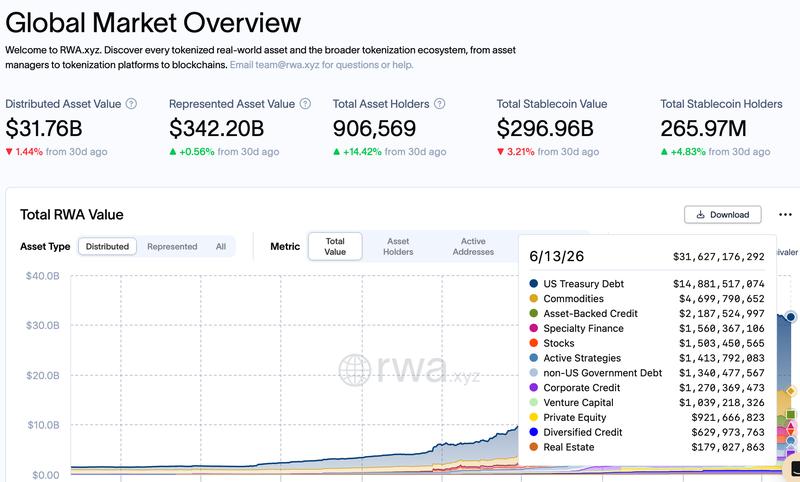Screen dimensions: 800x482
Task: Open Total Asset Holders help icon
Action: point(439,104)
